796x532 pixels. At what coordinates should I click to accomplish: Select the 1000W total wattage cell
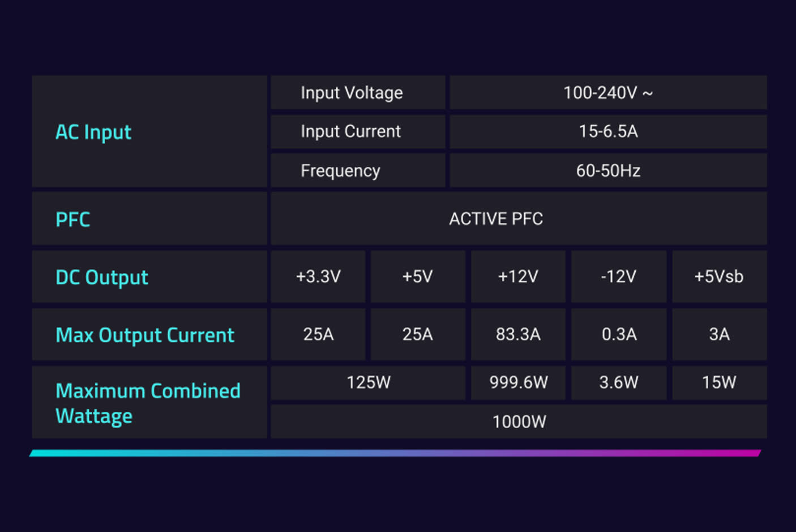(x=519, y=422)
